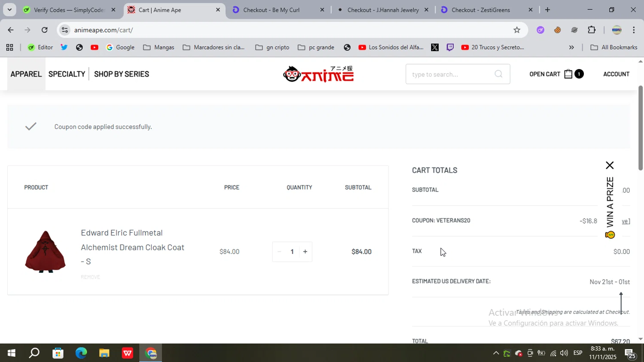
Task: Click the site information icon in address bar
Action: pyautogui.click(x=65, y=30)
